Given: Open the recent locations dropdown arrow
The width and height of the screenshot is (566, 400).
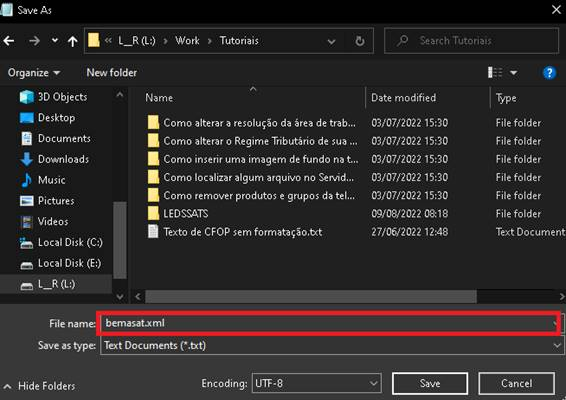Looking at the screenshot, I should click(x=55, y=40).
